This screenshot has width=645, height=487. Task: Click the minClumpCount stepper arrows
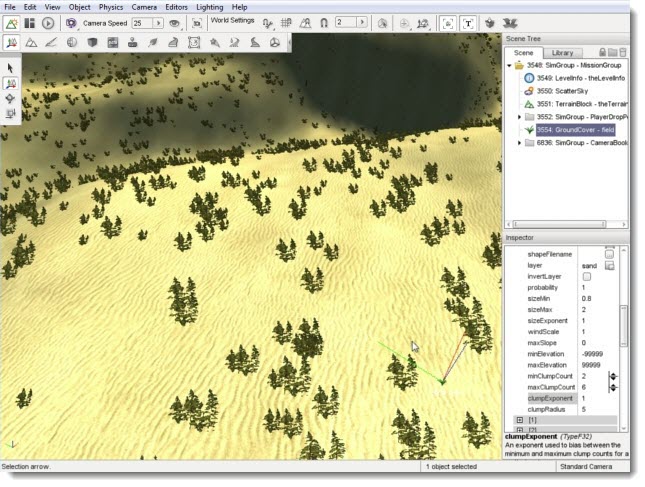click(x=614, y=376)
